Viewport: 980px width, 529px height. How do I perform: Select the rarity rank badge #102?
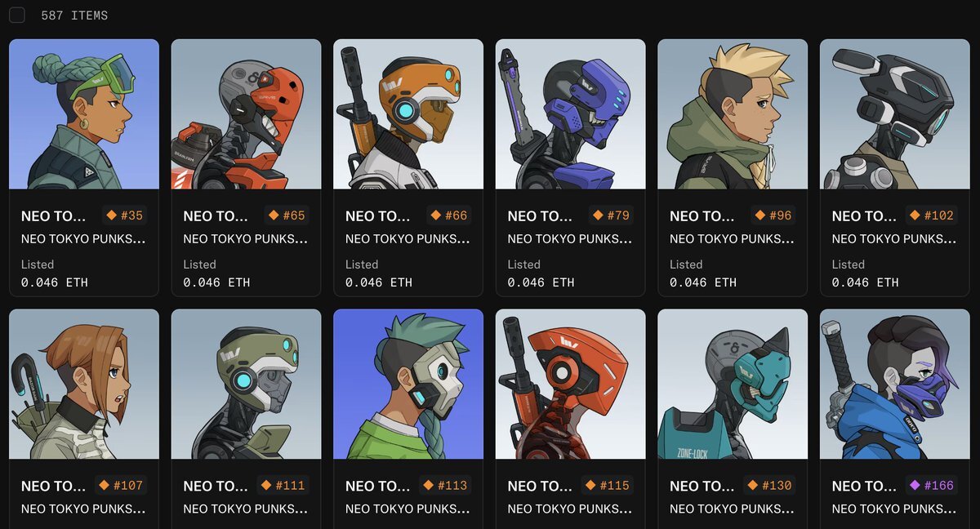pos(931,216)
